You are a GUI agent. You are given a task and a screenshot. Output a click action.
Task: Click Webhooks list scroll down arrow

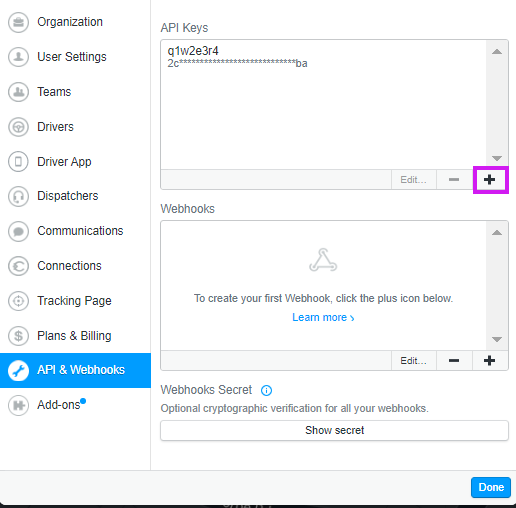(497, 339)
